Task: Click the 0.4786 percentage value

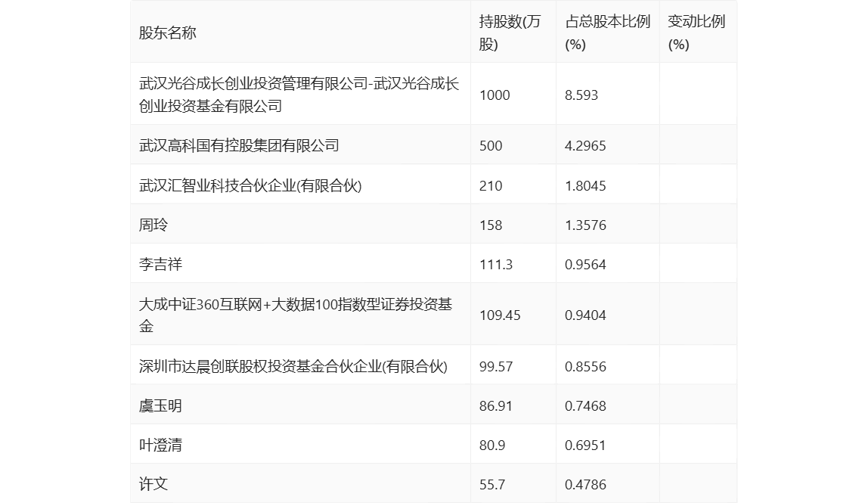Action: point(585,484)
